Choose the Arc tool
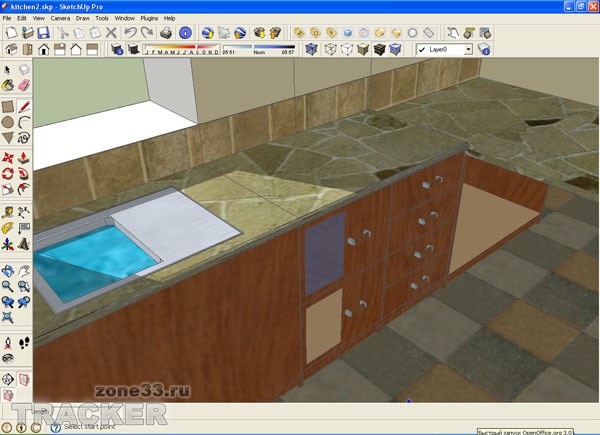The height and width of the screenshot is (435, 600). (24, 122)
